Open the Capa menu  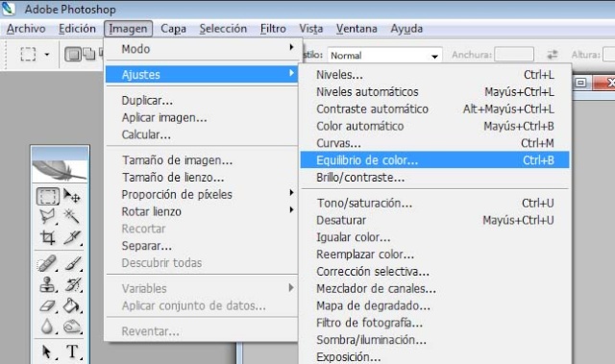pos(173,29)
